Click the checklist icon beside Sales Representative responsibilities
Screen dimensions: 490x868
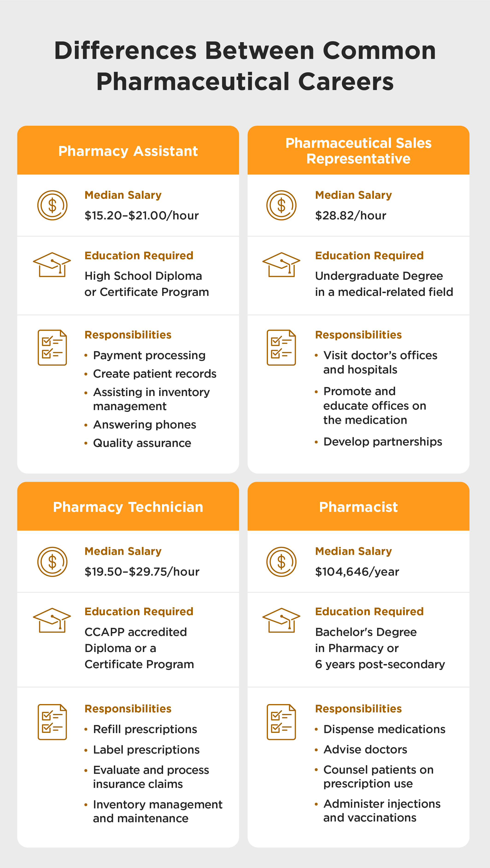point(281,347)
